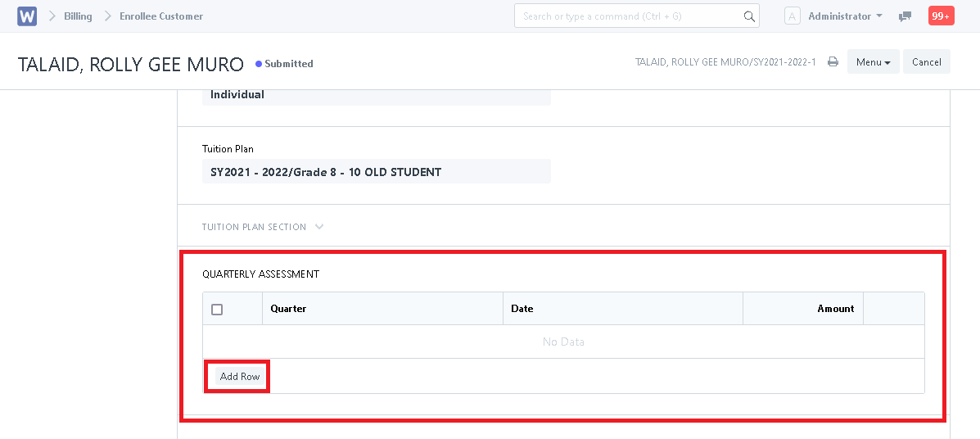The width and height of the screenshot is (980, 439).
Task: Open the chat messages icon
Action: click(x=905, y=17)
